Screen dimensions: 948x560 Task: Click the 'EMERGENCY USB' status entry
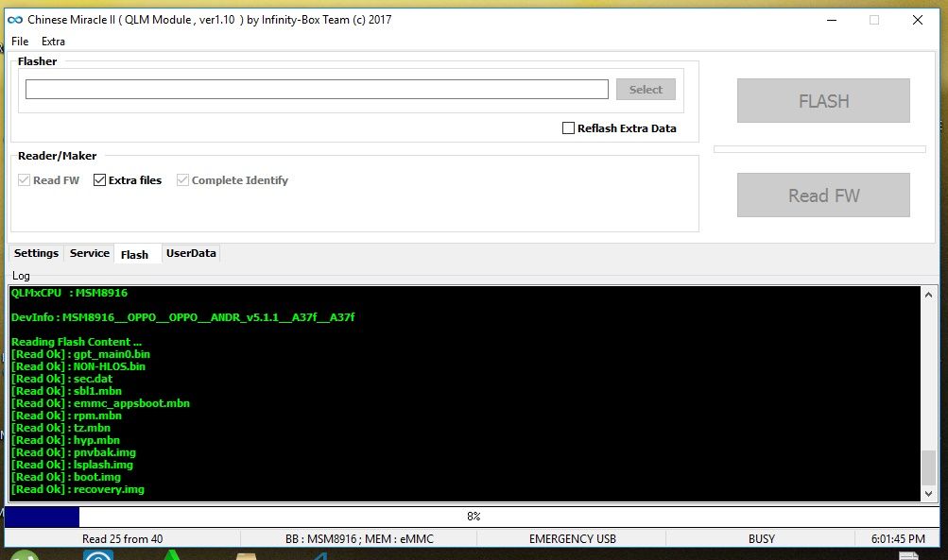pos(572,539)
